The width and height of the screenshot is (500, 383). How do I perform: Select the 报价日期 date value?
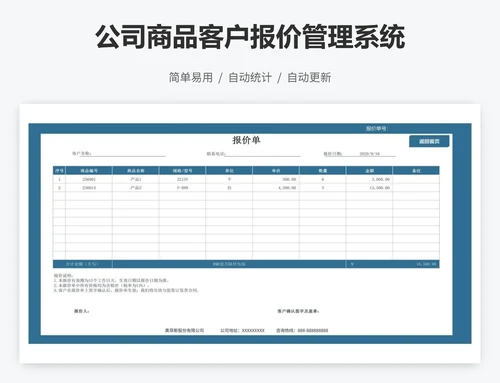coord(369,154)
